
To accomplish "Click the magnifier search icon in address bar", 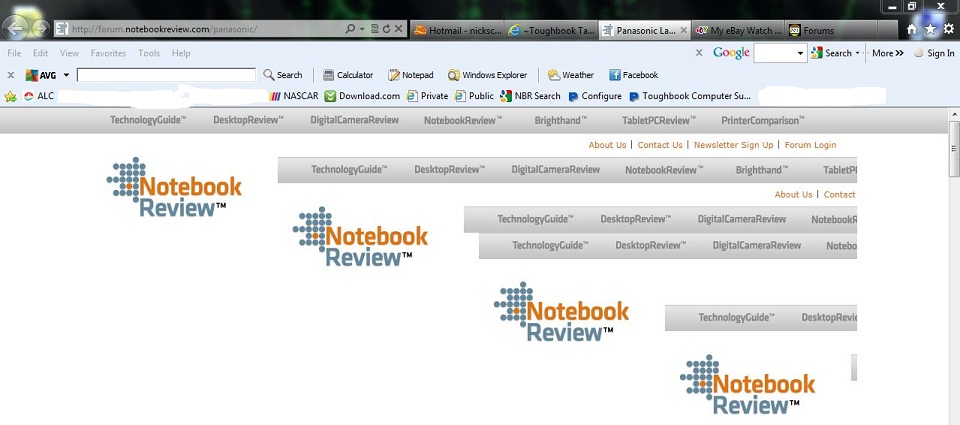I will point(350,29).
